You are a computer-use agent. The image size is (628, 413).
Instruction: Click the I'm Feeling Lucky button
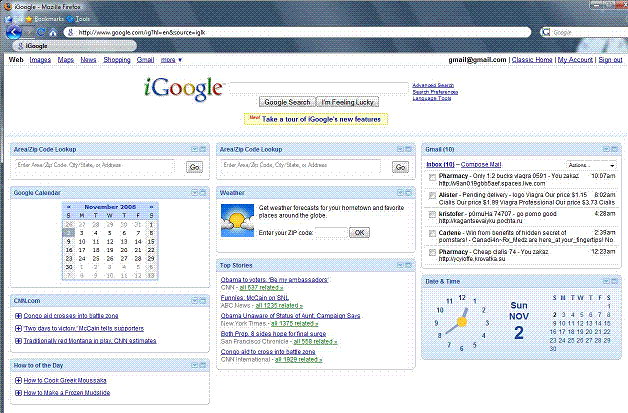(x=348, y=102)
